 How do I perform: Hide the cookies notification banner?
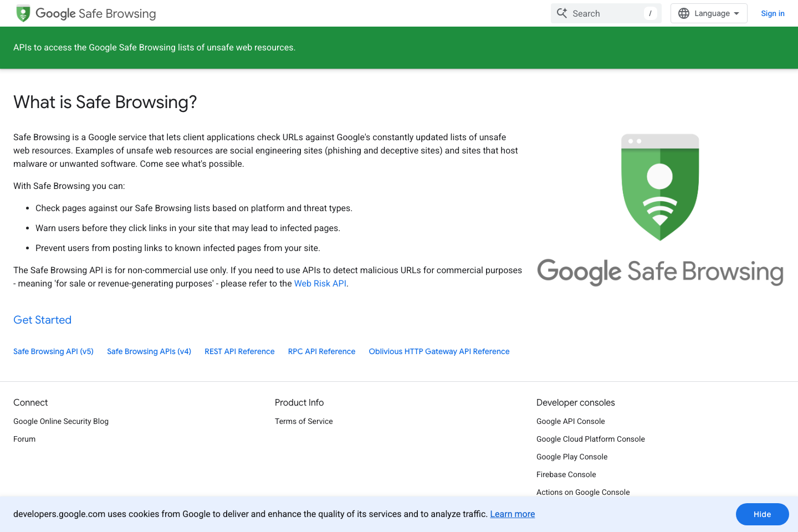click(x=762, y=514)
